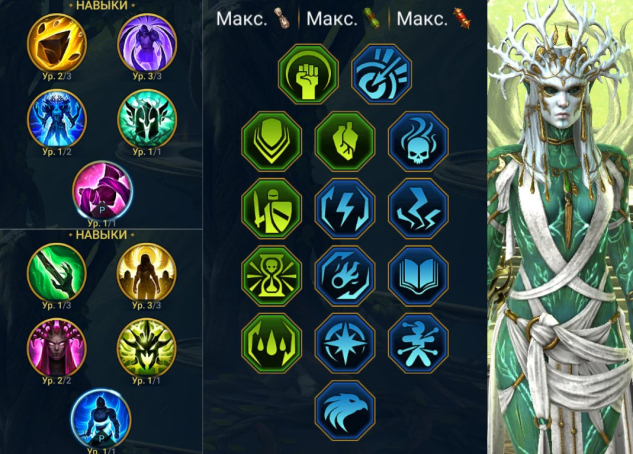Select the flaming skull mastery icon
Screen dimensions: 633x454
[418, 142]
